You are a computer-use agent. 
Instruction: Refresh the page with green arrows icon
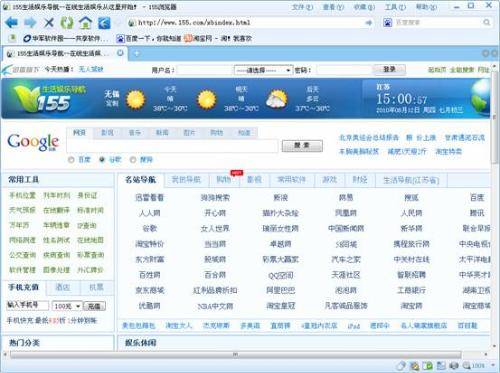click(67, 23)
